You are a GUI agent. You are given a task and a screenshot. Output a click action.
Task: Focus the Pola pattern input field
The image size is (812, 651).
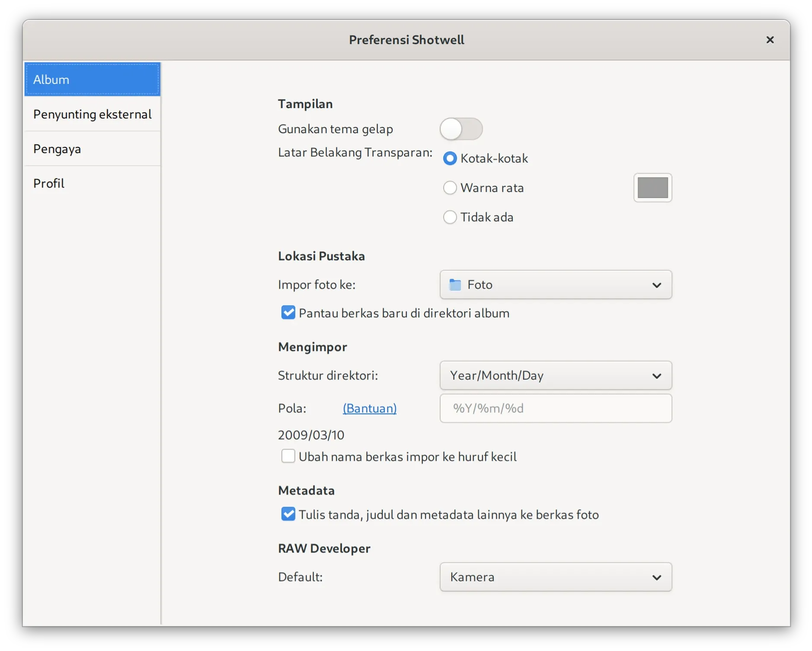[556, 408]
